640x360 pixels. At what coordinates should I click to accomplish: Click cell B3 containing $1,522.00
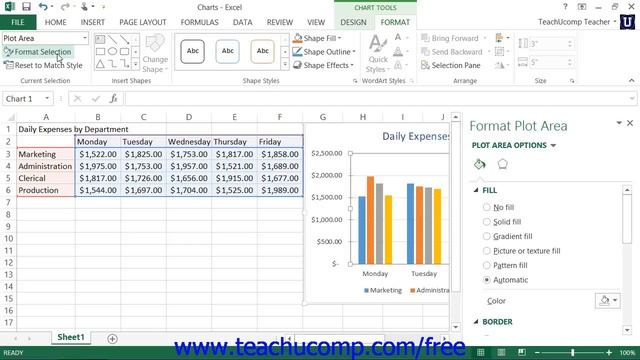(x=98, y=154)
